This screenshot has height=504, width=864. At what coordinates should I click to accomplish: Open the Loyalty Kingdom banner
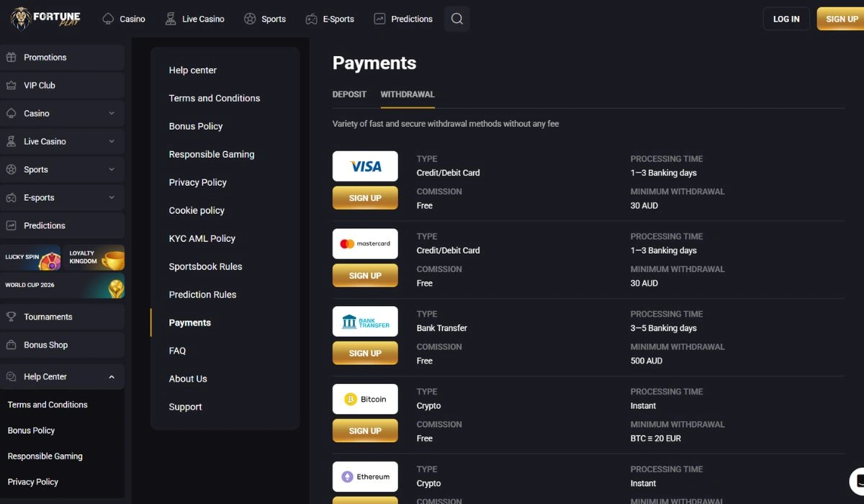[94, 257]
